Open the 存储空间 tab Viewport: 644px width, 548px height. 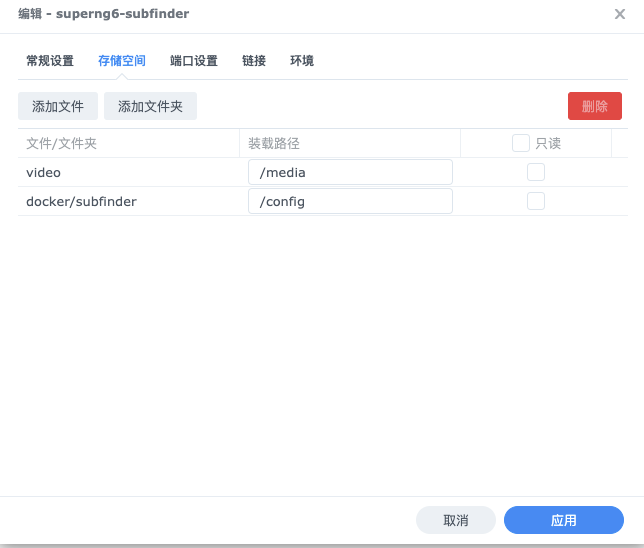click(x=122, y=61)
